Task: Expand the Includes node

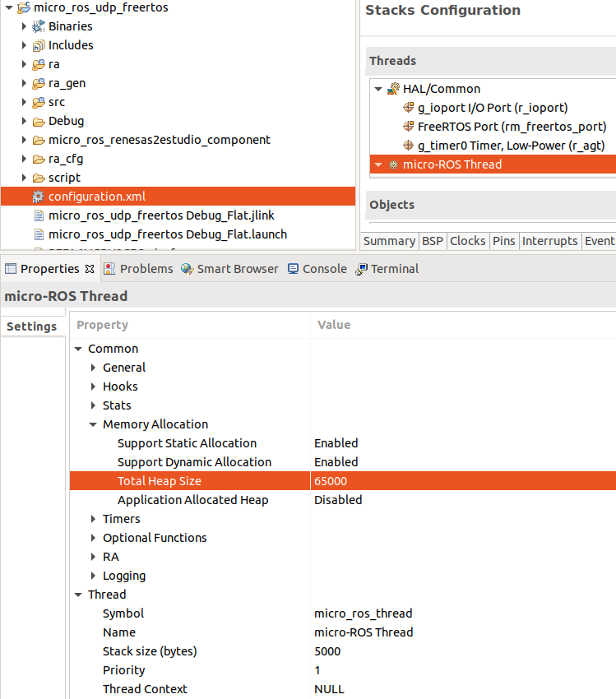Action: pyautogui.click(x=24, y=45)
